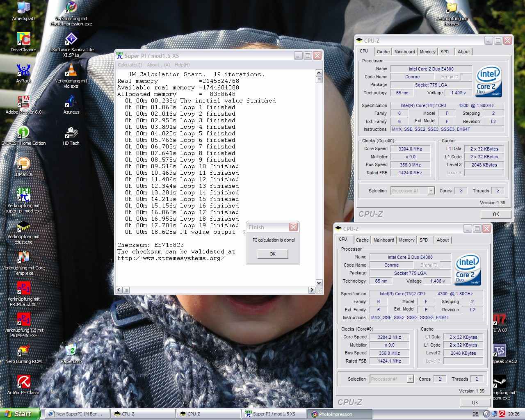This screenshot has width=525, height=420.
Task: Open PRIME95.EXE shortcut icon
Action: pyautogui.click(x=23, y=294)
